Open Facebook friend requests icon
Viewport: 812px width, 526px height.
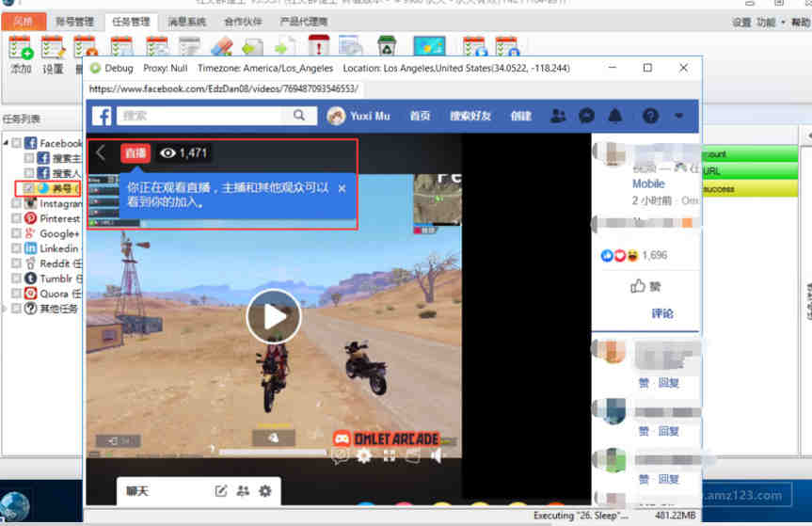coord(558,116)
